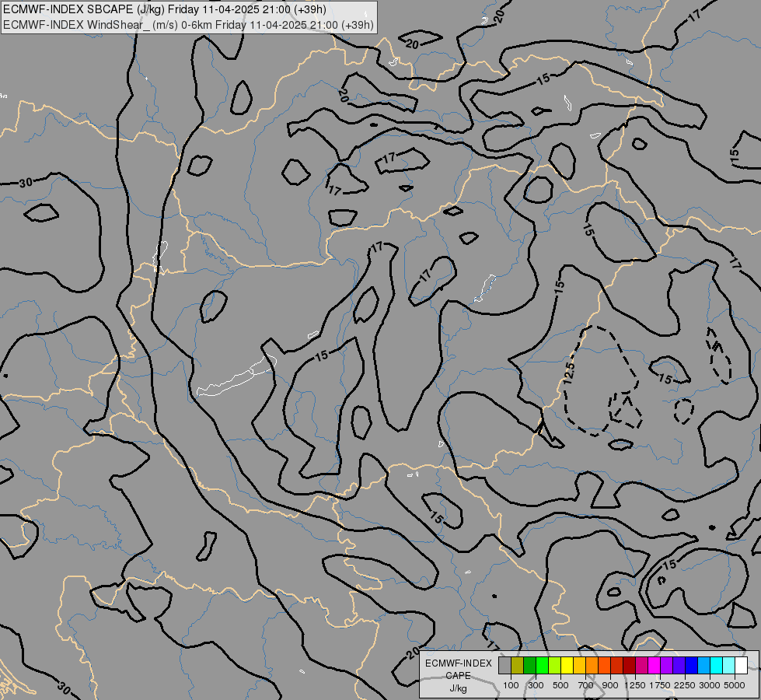Click the olive swatch in CAPE legend
The image size is (761, 700).
[518, 665]
